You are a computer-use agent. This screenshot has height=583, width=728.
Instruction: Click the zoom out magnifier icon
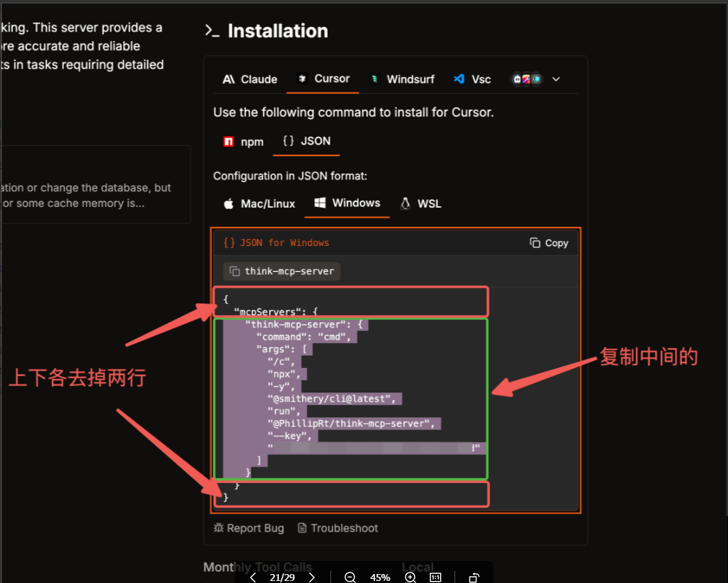click(350, 578)
